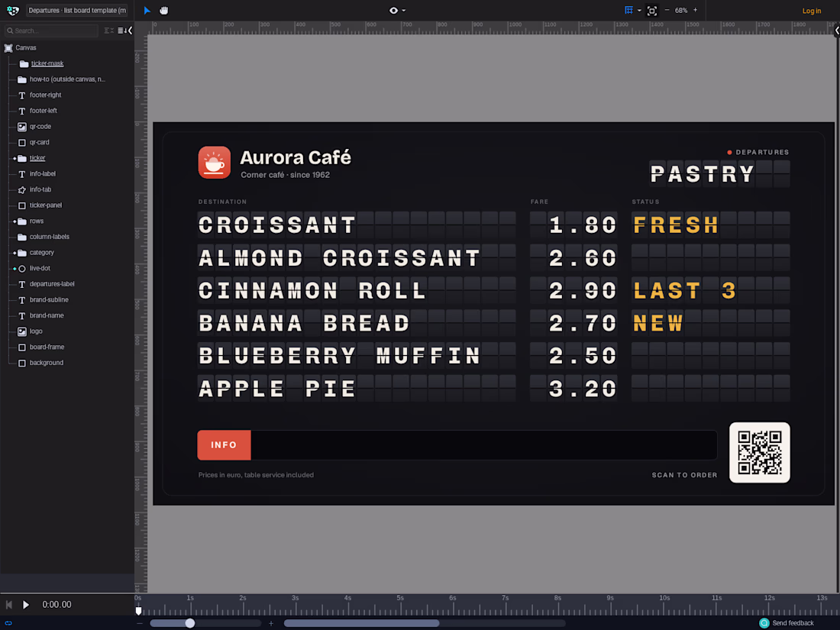Expand the ticker group

[15, 159]
